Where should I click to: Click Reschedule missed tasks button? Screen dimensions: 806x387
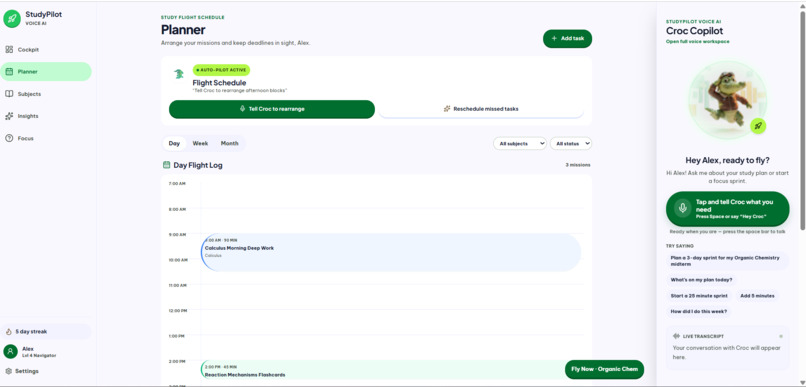point(481,109)
